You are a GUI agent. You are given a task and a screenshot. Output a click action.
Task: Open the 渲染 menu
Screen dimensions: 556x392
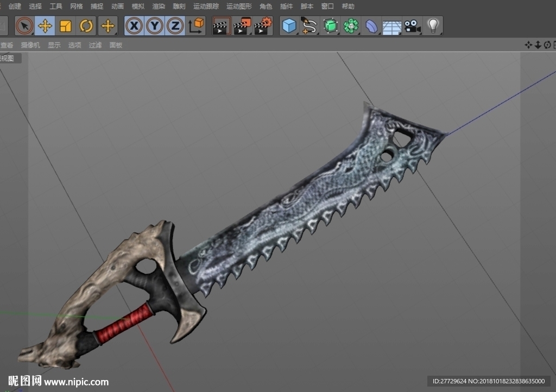(159, 7)
